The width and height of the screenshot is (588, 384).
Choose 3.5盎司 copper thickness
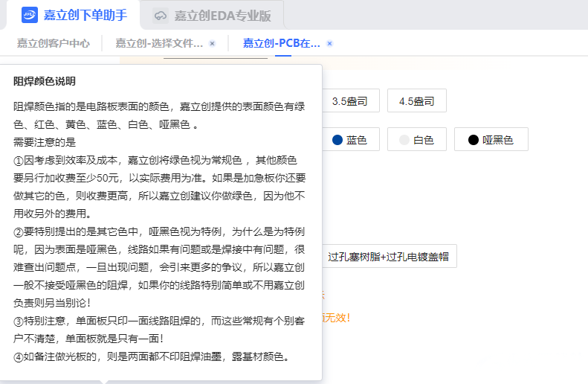click(x=350, y=100)
